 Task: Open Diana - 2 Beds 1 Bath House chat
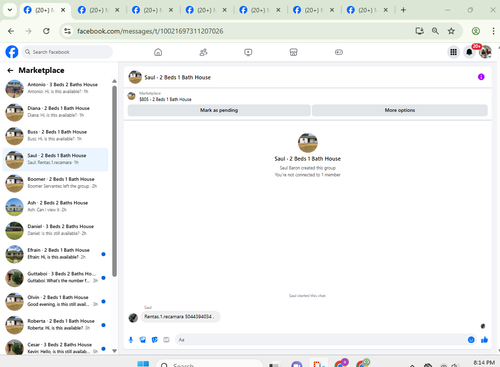point(56,112)
